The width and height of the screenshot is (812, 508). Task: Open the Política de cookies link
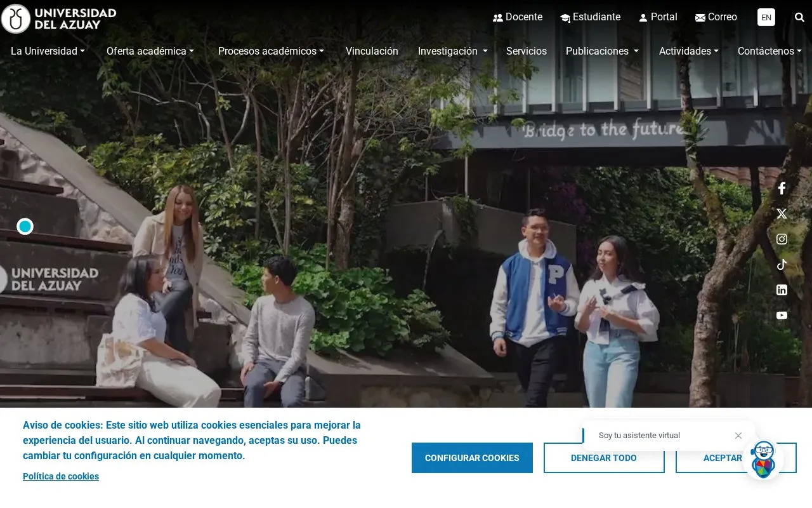pyautogui.click(x=61, y=476)
